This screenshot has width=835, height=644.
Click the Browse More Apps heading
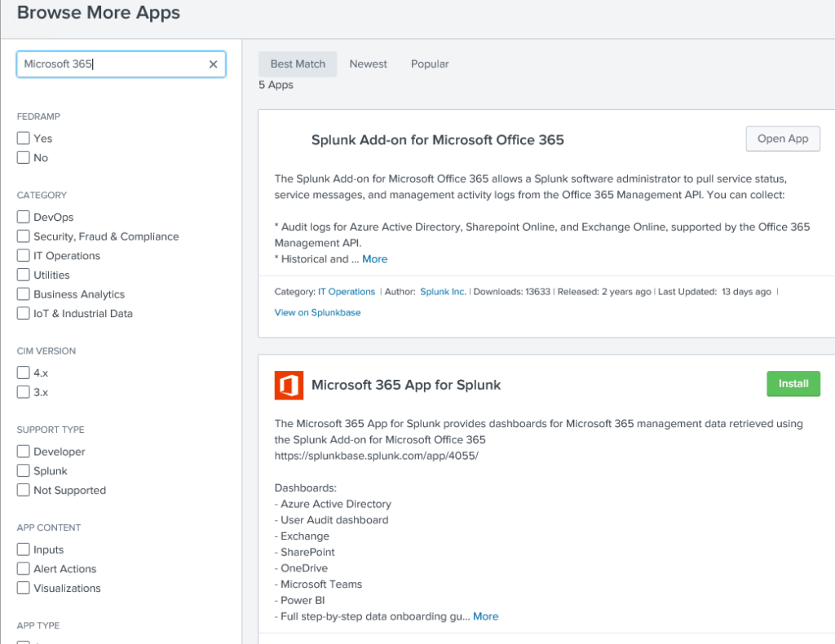pos(99,12)
